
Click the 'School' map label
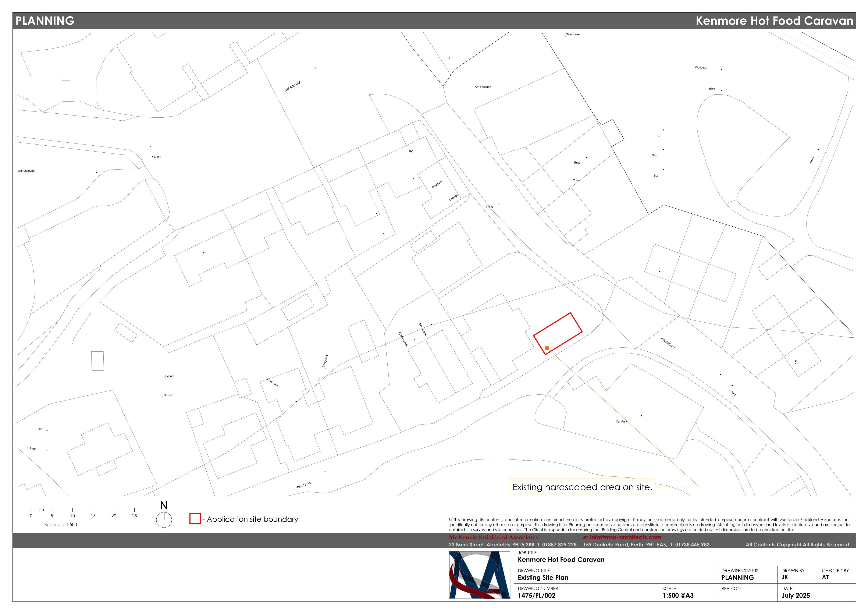tap(170, 376)
